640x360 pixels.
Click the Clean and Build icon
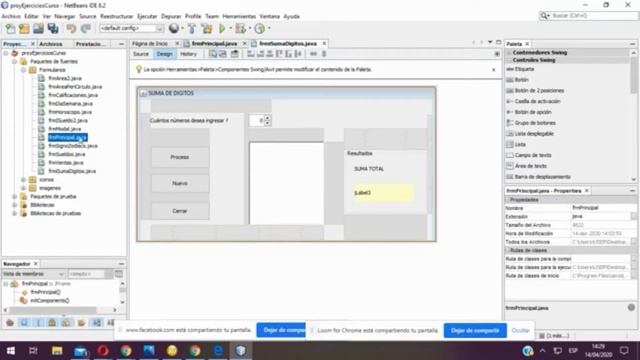[x=207, y=29]
